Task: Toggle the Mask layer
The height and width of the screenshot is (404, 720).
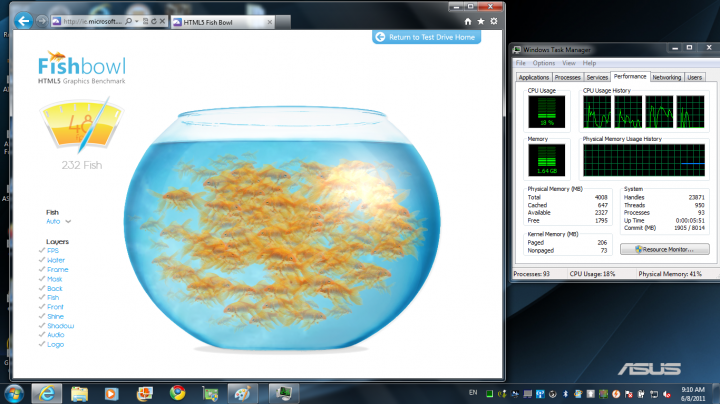Action: pos(51,279)
